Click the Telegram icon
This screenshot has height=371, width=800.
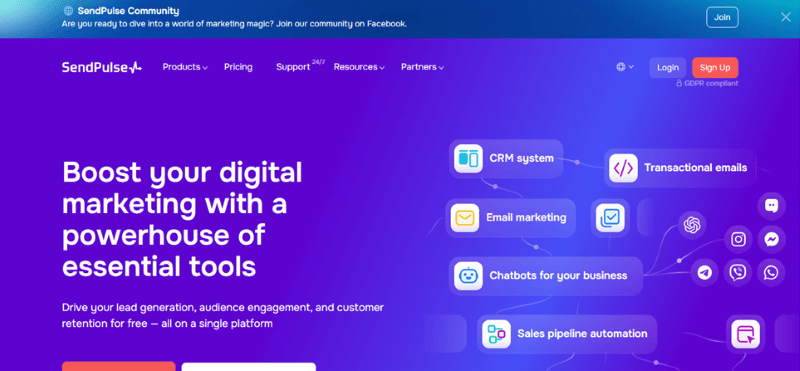click(x=705, y=273)
